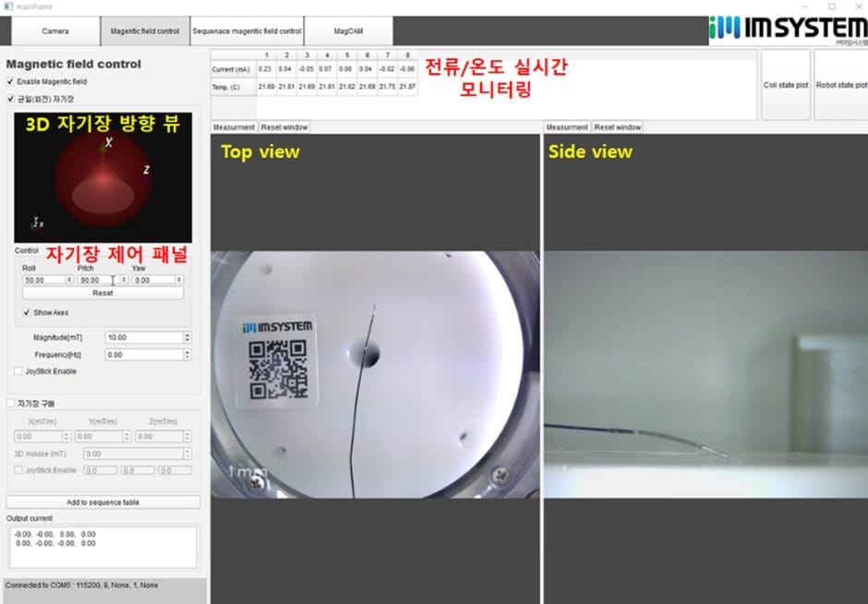Adjust the Y(mT/m) spinner arrows

coord(127,436)
